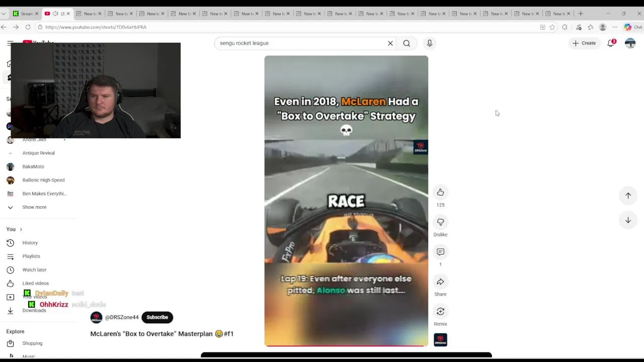Open Watch later in the sidebar
Viewport: 644px width, 362px height.
[x=34, y=270]
